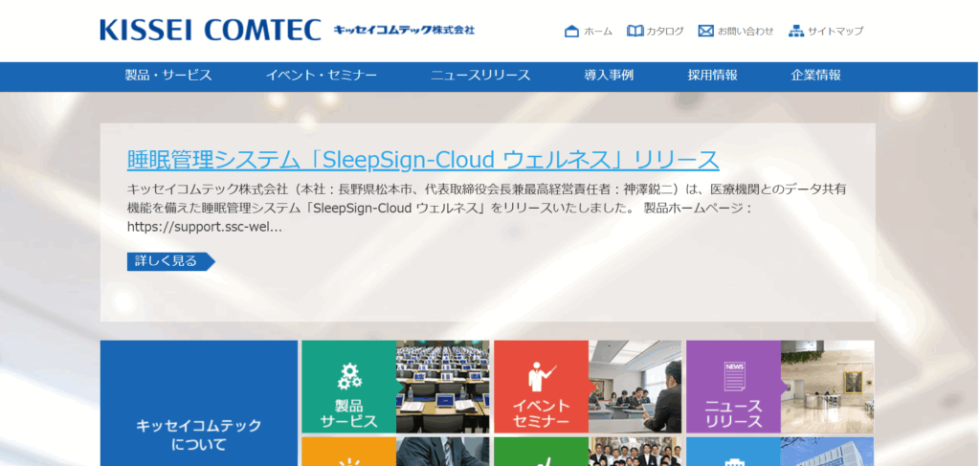
Task: Click the sitemap hierarchy icon
Action: coord(796,31)
